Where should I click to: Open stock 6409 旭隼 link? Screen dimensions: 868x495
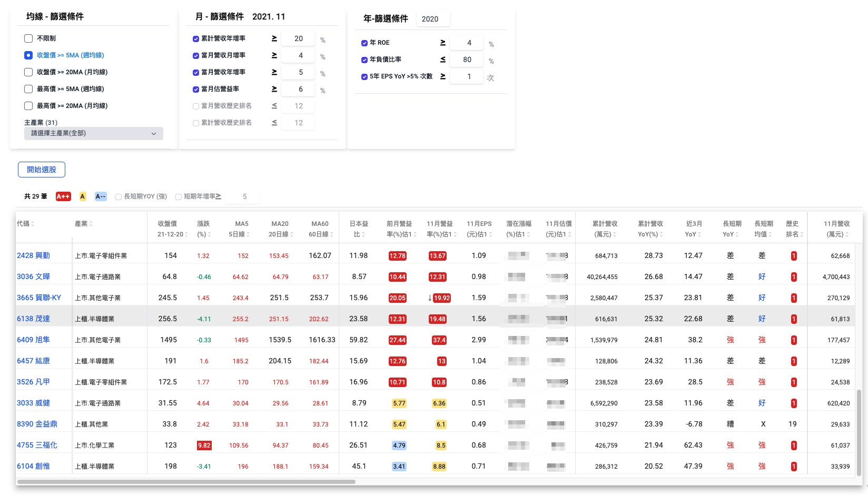33,340
